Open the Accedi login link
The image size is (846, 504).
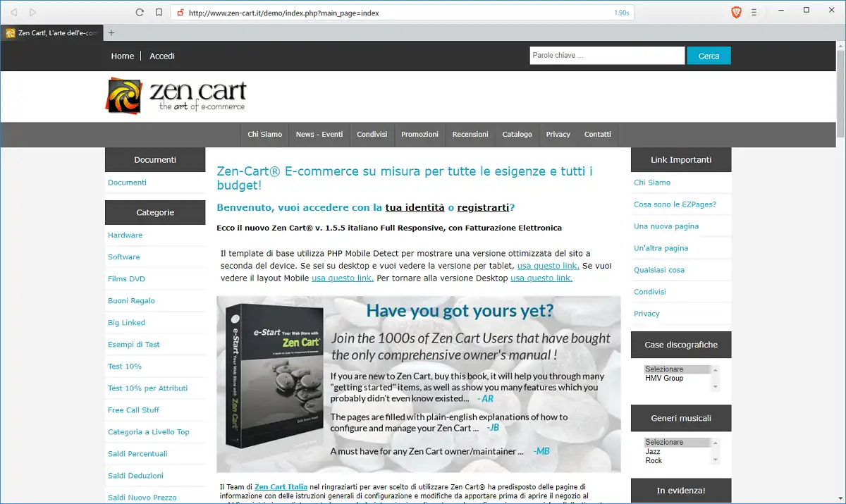(x=162, y=56)
